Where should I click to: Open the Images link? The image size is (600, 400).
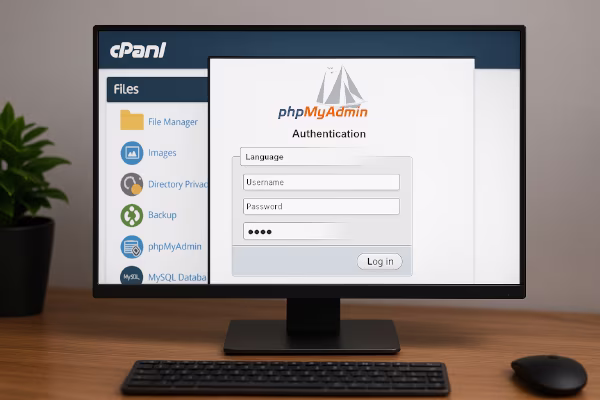(x=162, y=153)
